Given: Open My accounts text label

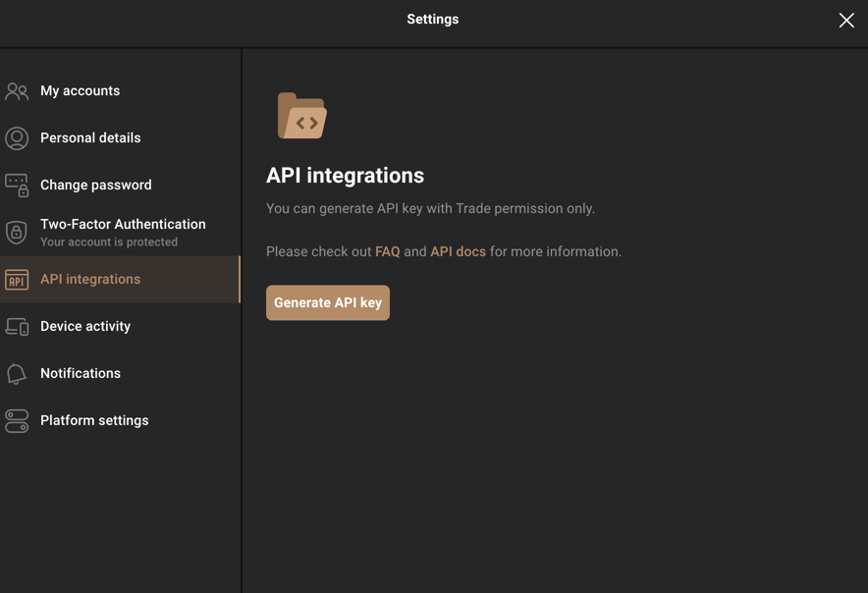Looking at the screenshot, I should point(80,90).
